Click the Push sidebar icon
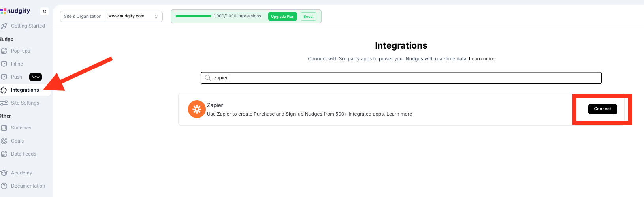The height and width of the screenshot is (197, 644). 4,77
